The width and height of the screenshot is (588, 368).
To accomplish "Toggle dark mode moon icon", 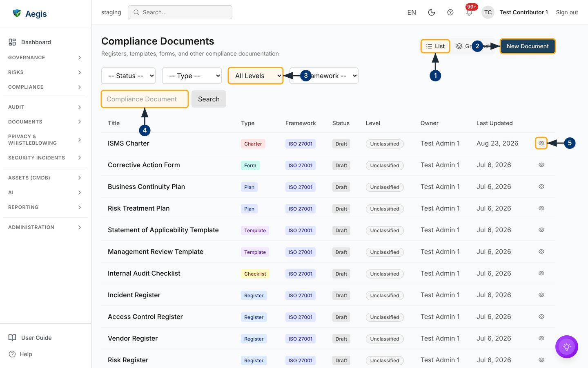I will pos(431,12).
